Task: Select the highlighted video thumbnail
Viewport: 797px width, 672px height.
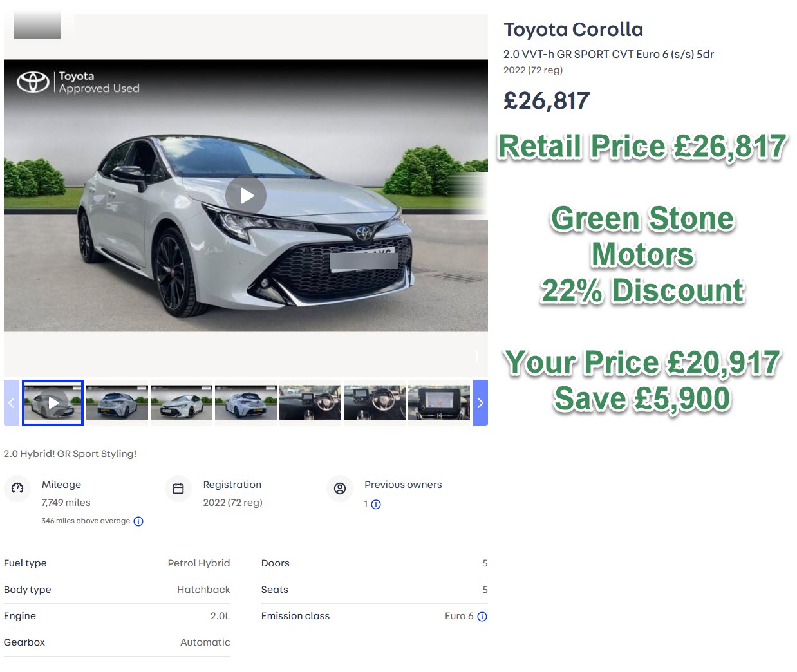Action: [x=53, y=403]
